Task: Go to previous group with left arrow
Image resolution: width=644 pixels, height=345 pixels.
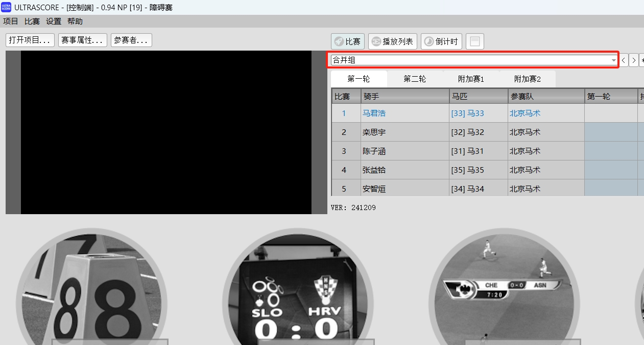Action: 624,60
